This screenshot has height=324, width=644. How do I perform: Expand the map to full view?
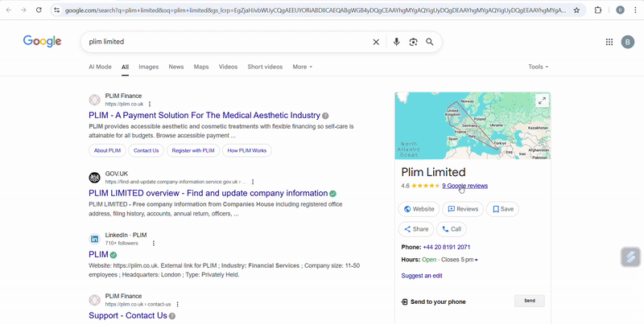542,100
